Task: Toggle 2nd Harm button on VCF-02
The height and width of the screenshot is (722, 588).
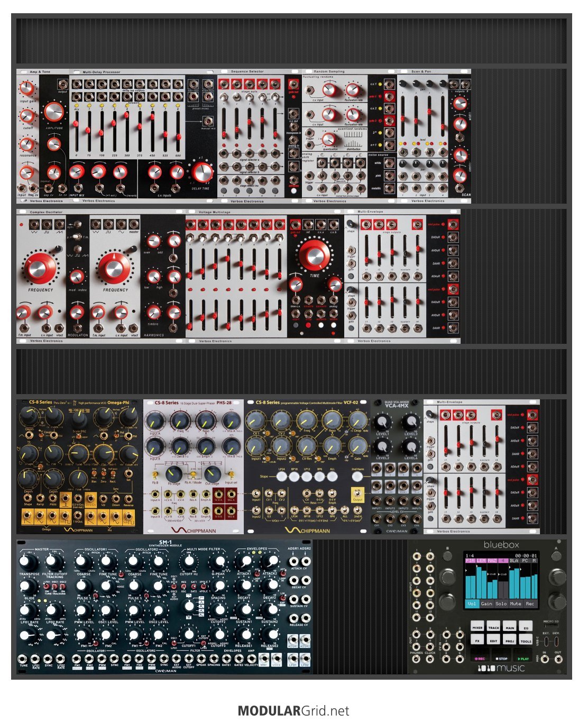Action: point(357,477)
